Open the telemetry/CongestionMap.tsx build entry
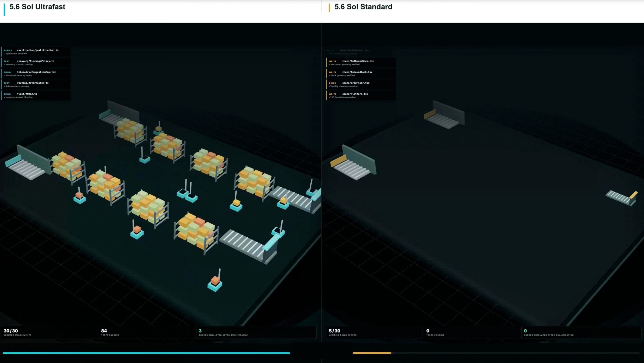This screenshot has width=644, height=363. pyautogui.click(x=36, y=73)
